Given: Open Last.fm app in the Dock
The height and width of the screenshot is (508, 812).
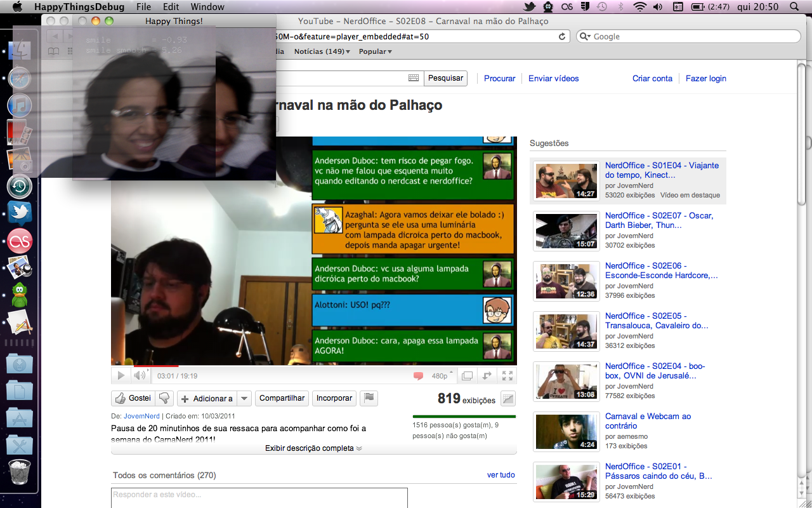Looking at the screenshot, I should point(20,241).
